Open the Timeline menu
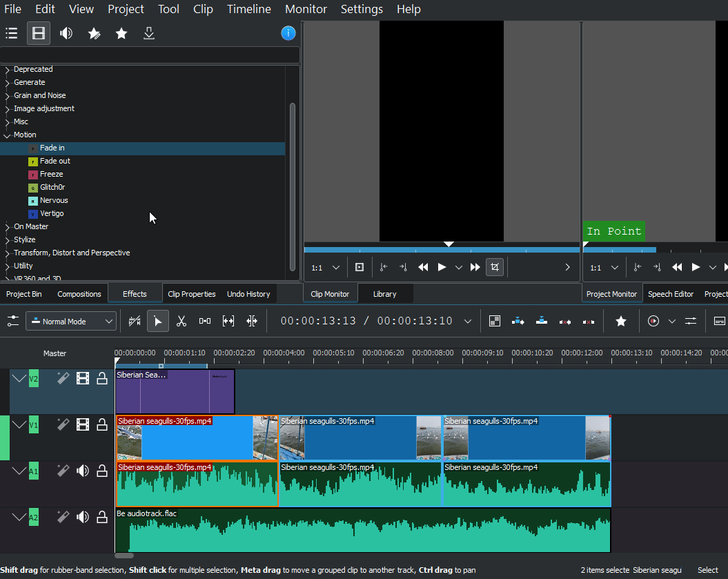This screenshot has width=728, height=579. (249, 9)
